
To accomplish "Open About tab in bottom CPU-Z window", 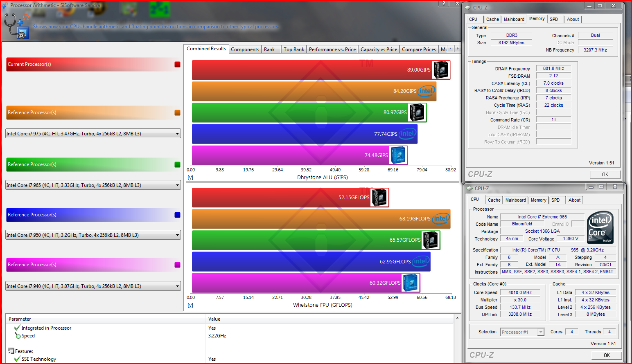I will (x=575, y=200).
